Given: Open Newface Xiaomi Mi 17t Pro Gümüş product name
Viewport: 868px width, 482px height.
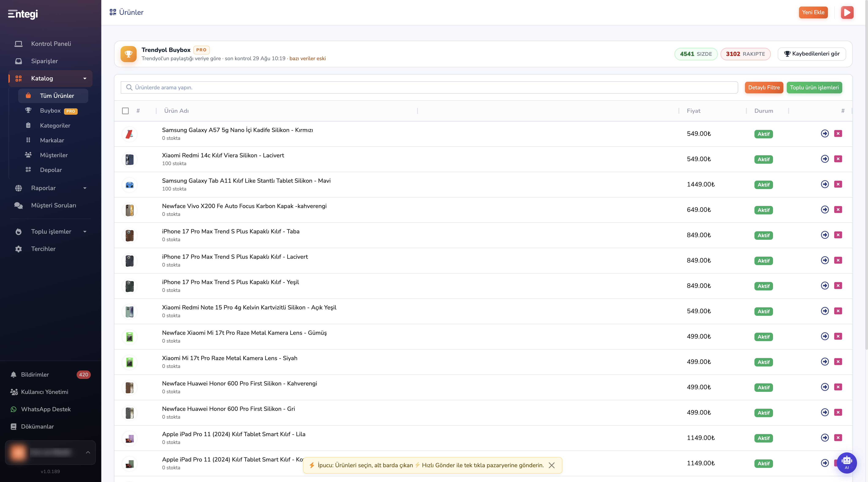Looking at the screenshot, I should point(244,333).
